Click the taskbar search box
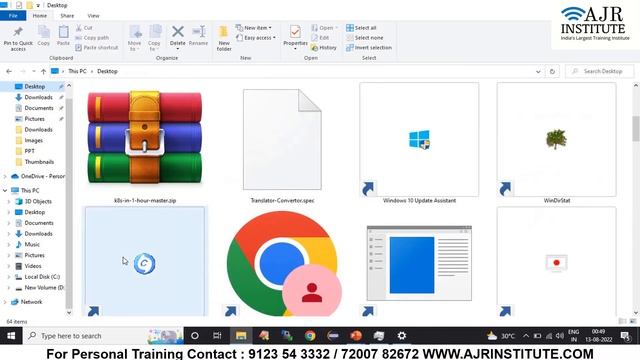 tap(104, 336)
